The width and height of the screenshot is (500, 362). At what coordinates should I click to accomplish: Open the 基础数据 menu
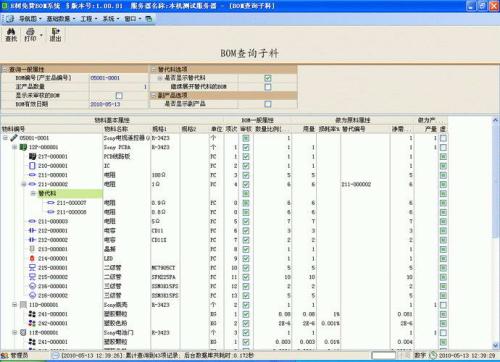coord(61,19)
